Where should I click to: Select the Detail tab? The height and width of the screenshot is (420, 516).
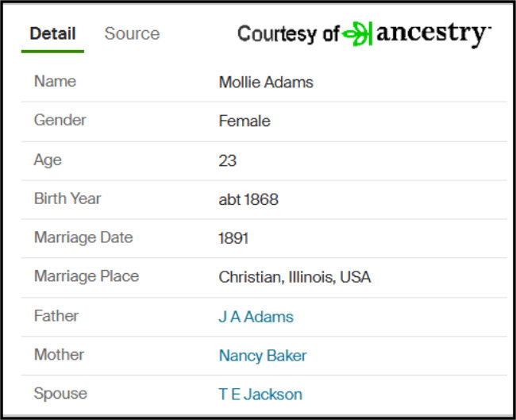[x=52, y=33]
